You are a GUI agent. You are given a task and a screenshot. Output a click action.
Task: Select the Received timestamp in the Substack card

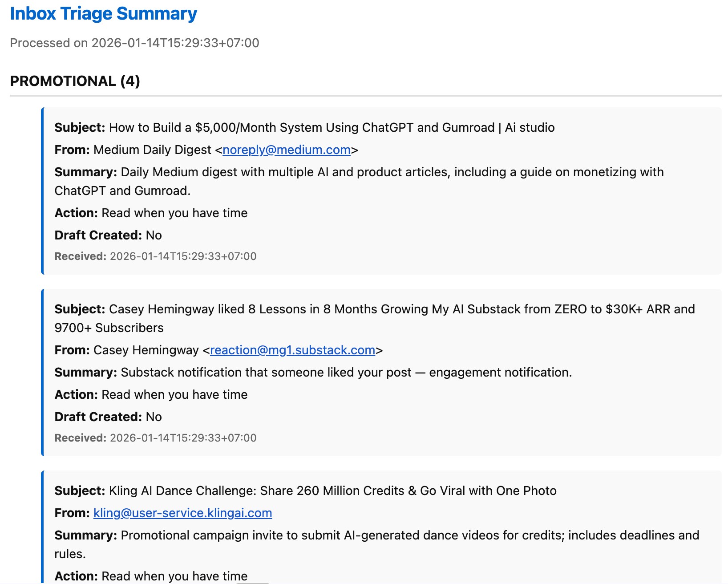click(x=155, y=438)
